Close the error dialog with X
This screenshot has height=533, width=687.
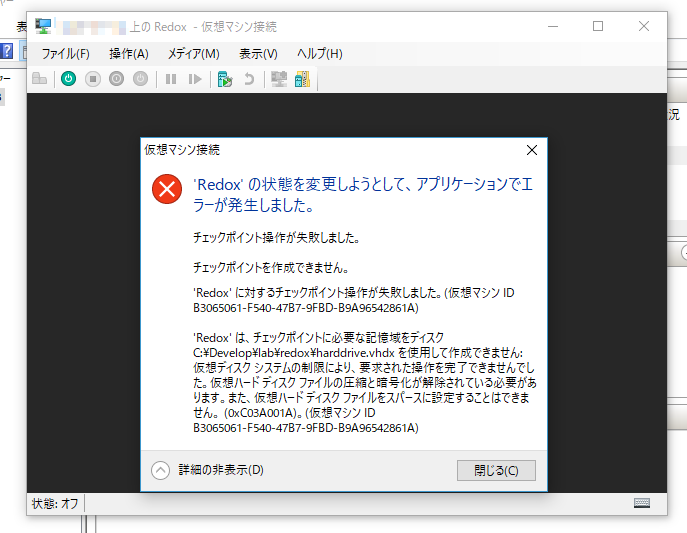click(x=532, y=150)
